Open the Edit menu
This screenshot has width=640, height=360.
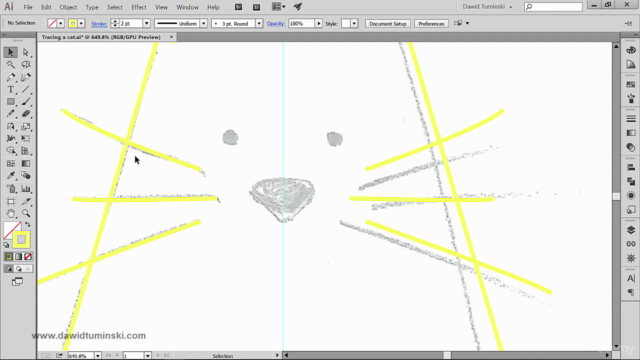pos(46,7)
